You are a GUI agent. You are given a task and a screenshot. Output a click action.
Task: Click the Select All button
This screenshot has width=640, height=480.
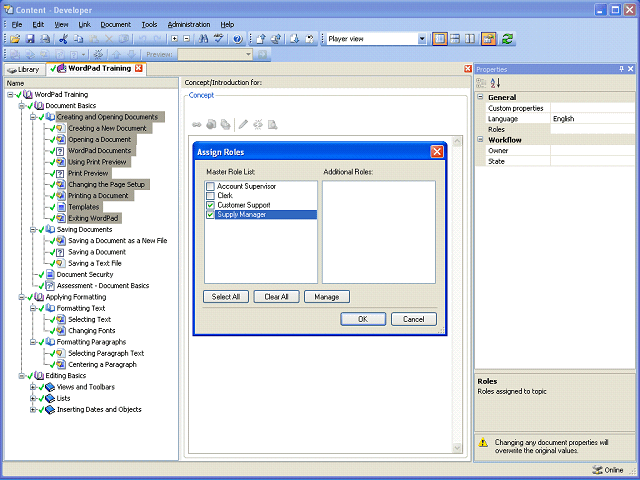226,297
